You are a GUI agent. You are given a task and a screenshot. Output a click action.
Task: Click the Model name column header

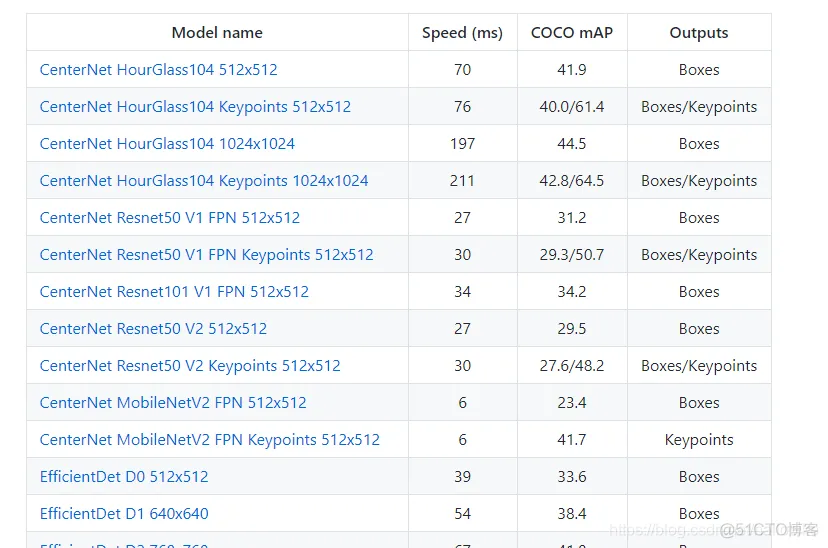pos(217,33)
